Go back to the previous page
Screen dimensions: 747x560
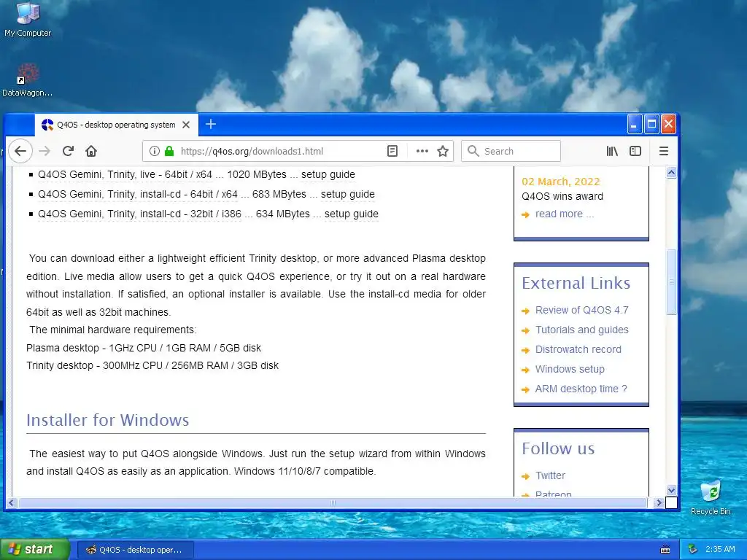pos(20,151)
